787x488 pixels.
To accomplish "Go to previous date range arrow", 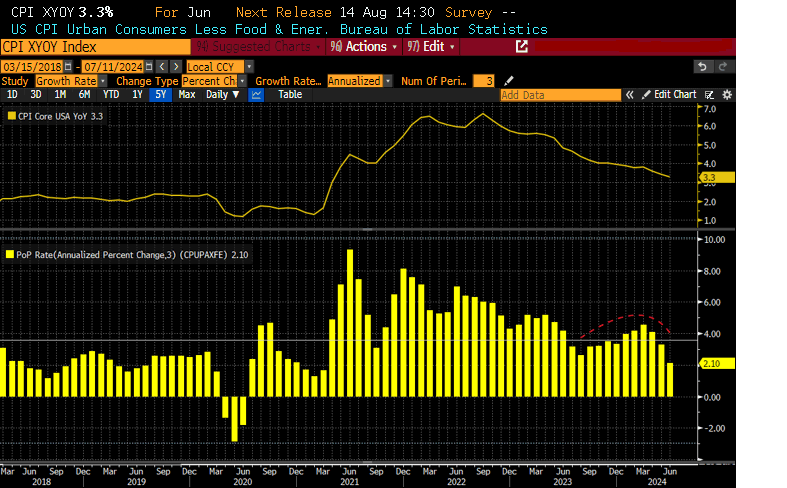I will 162,67.
